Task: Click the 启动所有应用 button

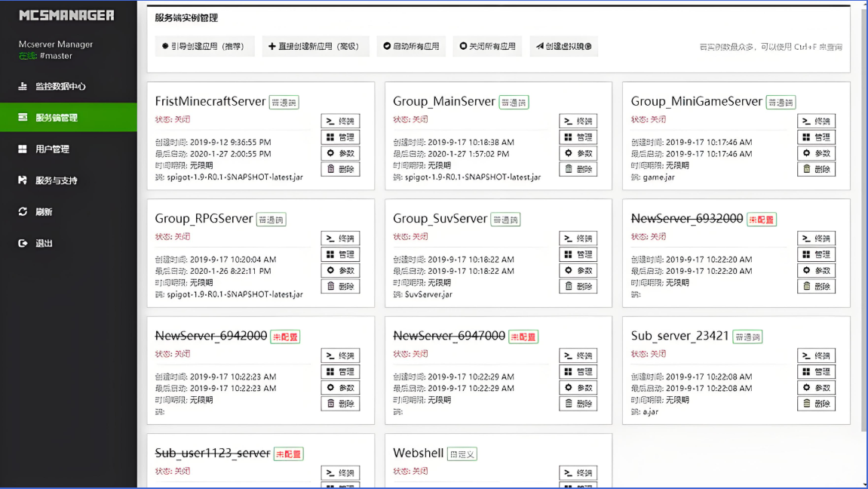Action: click(x=410, y=45)
